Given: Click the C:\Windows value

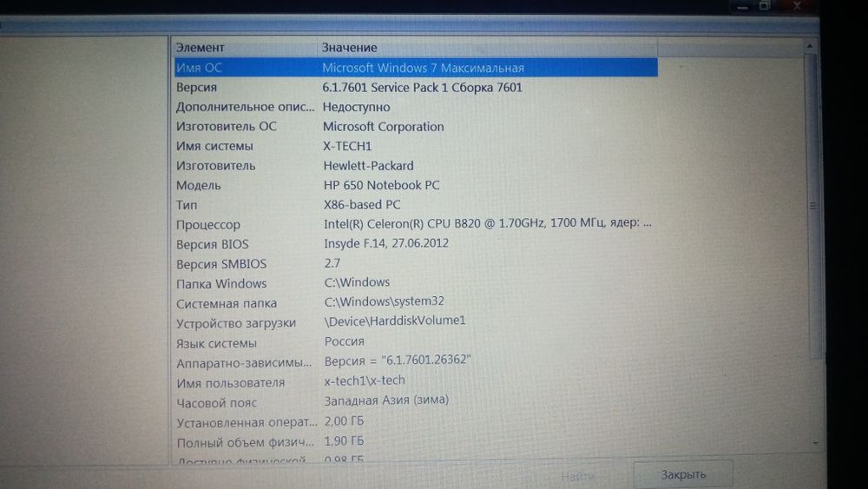Looking at the screenshot, I should click(x=357, y=282).
